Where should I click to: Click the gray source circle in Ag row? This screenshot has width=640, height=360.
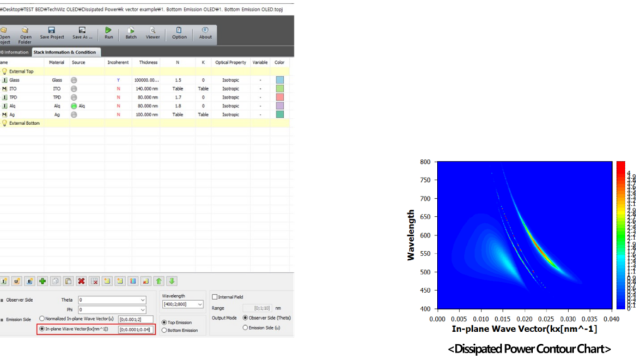click(74, 115)
